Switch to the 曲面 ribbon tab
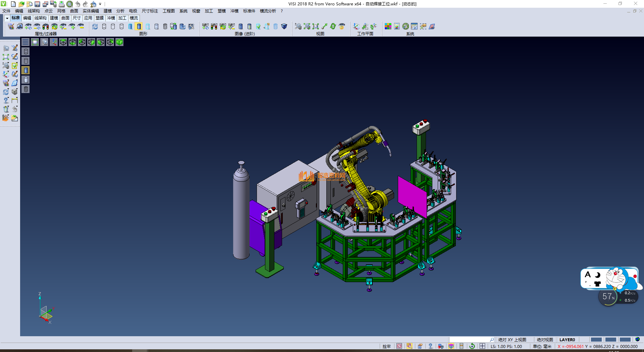This screenshot has height=352, width=644. (x=65, y=18)
